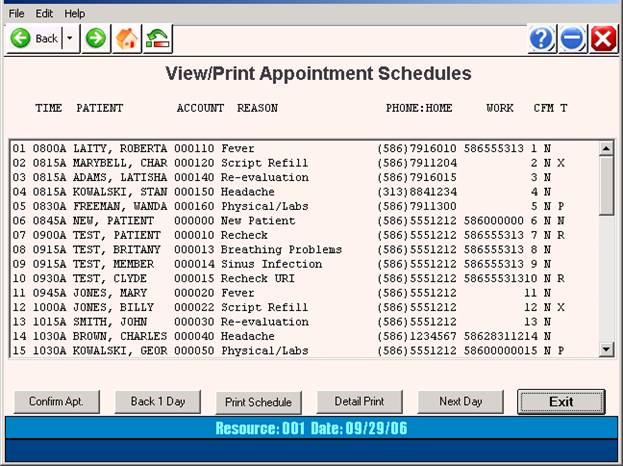Advance using the Next Day button
This screenshot has width=623, height=466.
(x=460, y=402)
